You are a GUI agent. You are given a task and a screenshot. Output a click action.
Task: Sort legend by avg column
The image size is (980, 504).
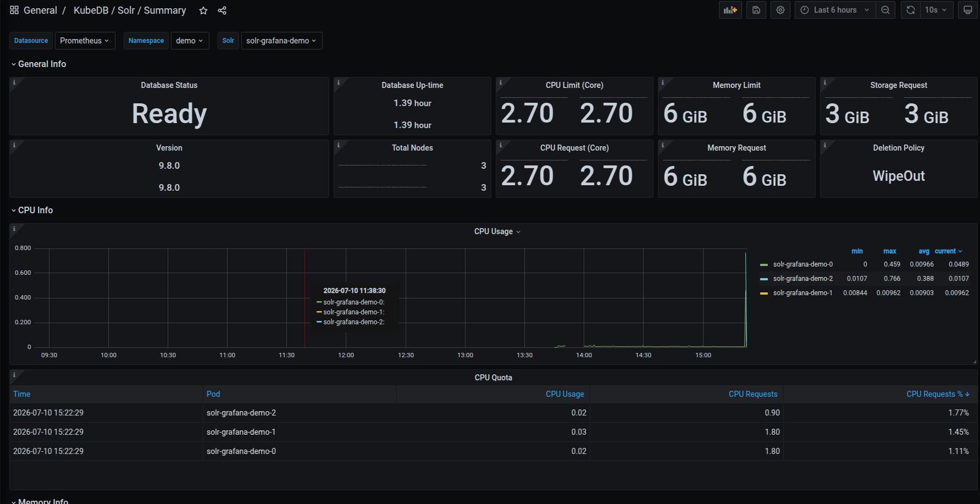[x=924, y=251]
